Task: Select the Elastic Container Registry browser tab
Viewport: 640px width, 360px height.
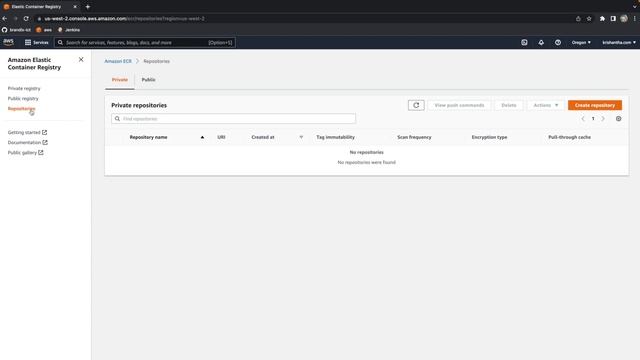Action: (40, 7)
